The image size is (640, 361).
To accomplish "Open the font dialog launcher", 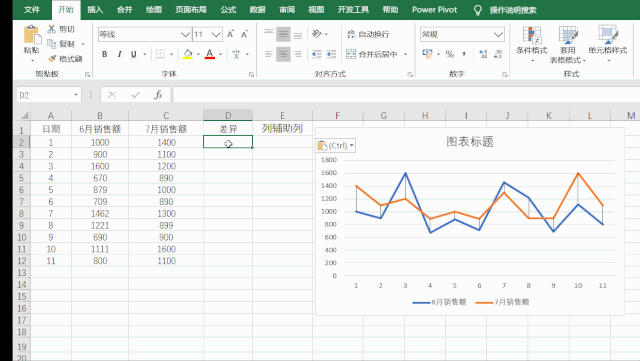I will point(251,75).
